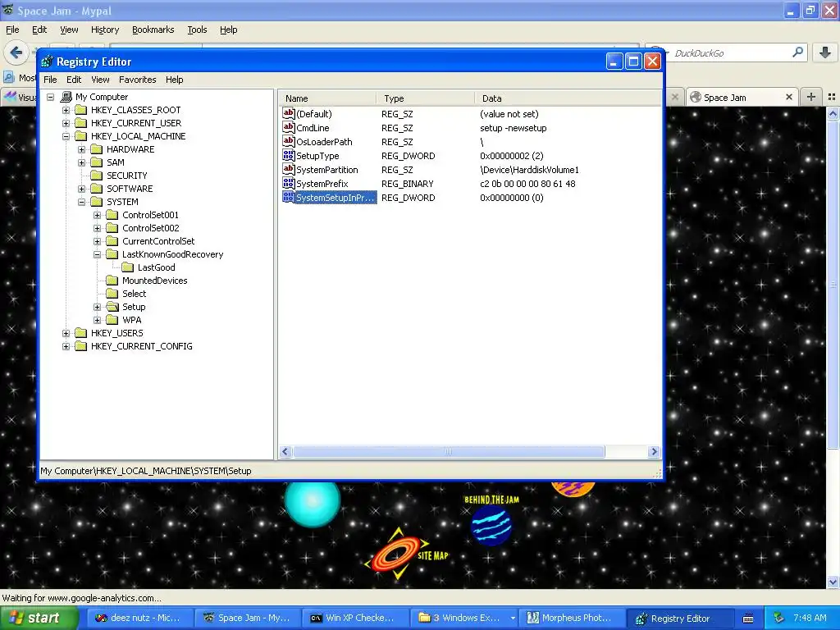This screenshot has width=840, height=630.
Task: Click the Behind the Jam planet
Action: tap(491, 526)
